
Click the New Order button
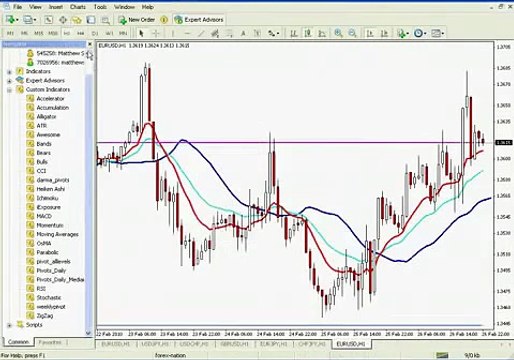coord(137,20)
